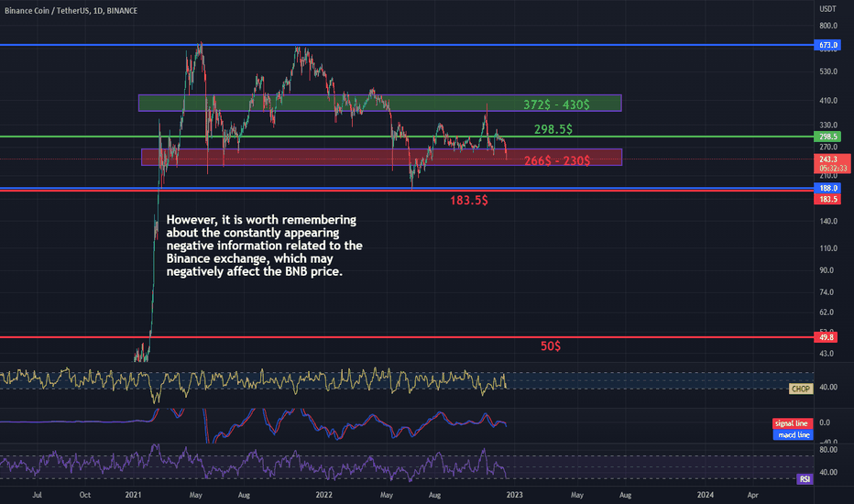Click the 183.5 red price label
The height and width of the screenshot is (504, 854).
827,199
